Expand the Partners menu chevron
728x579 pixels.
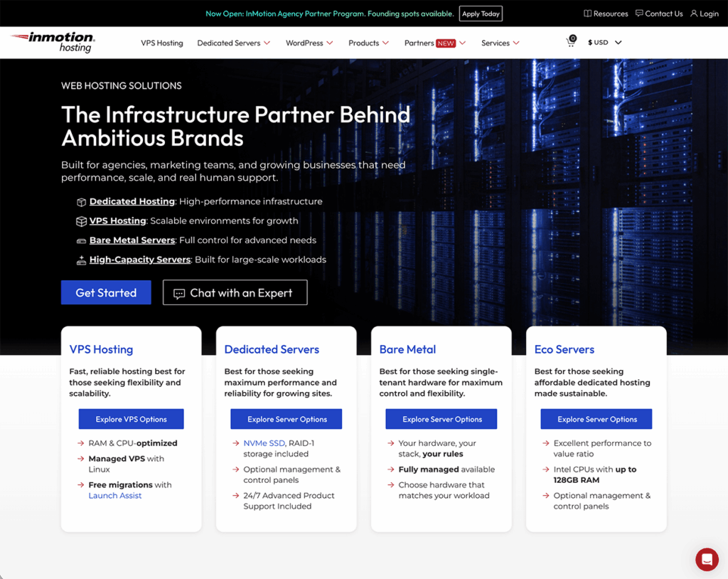(x=462, y=43)
